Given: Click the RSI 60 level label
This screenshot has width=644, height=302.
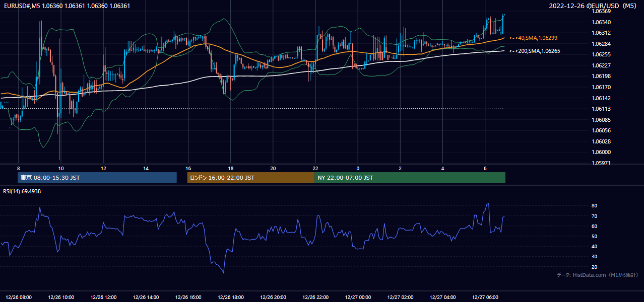Looking at the screenshot, I should coord(594,226).
